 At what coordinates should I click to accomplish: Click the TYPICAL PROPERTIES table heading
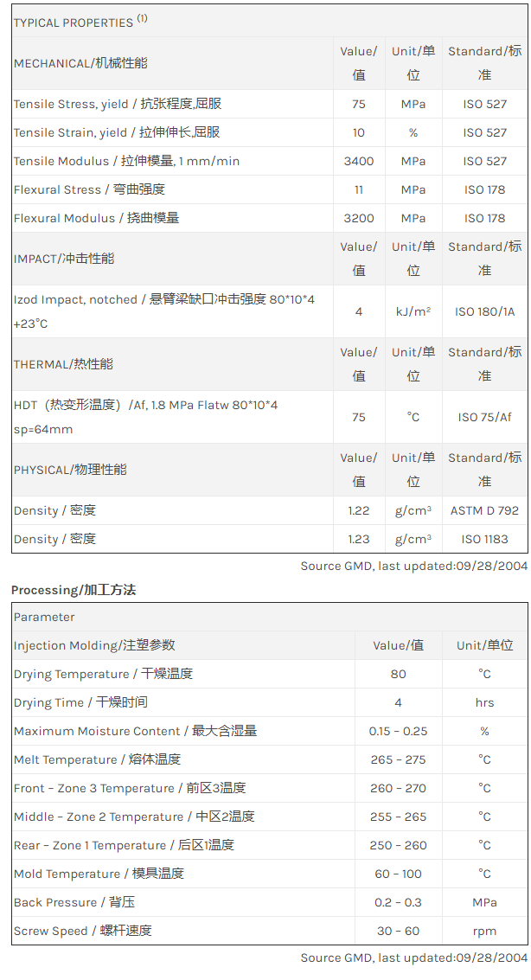tap(80, 22)
